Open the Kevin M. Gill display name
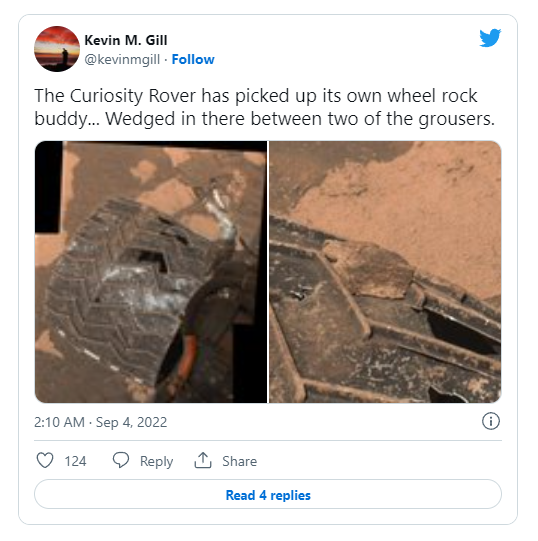 [126, 40]
